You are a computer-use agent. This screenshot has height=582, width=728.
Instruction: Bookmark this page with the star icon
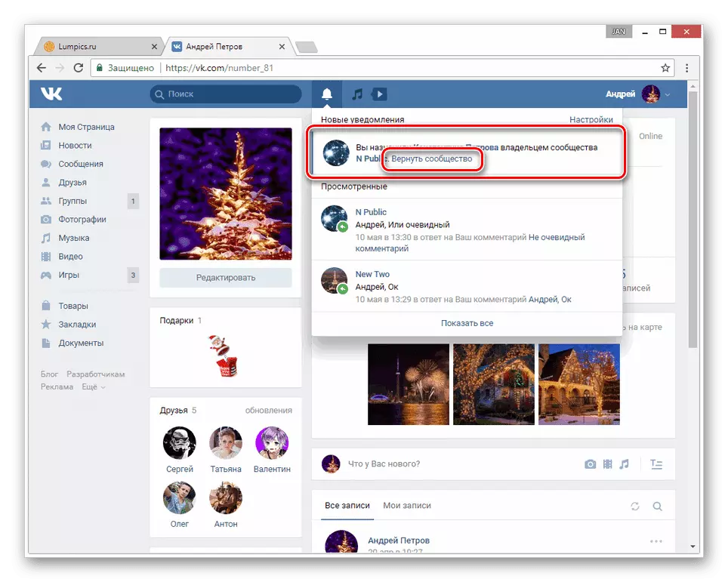coord(665,68)
